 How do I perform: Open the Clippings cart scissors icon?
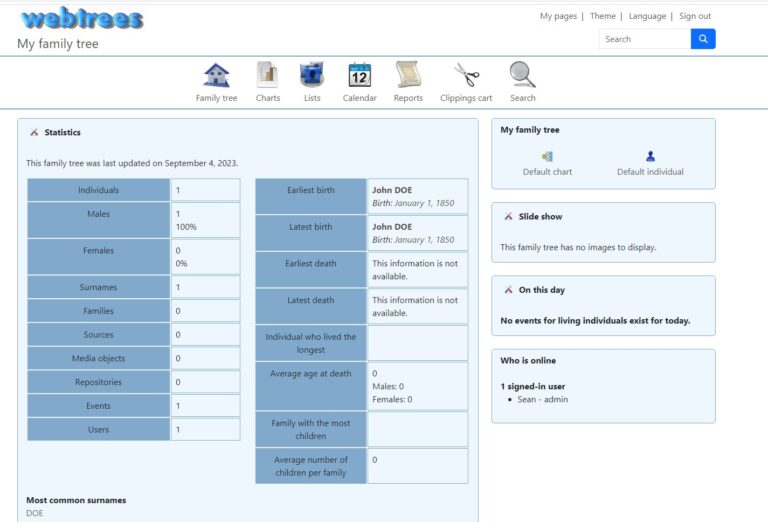point(466,75)
